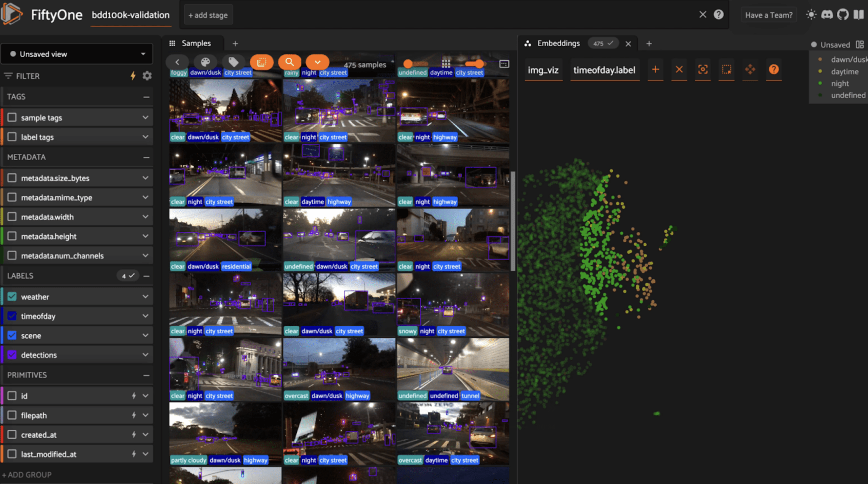Open the grid display options icon
Viewport: 868px width, 484px height.
click(504, 64)
